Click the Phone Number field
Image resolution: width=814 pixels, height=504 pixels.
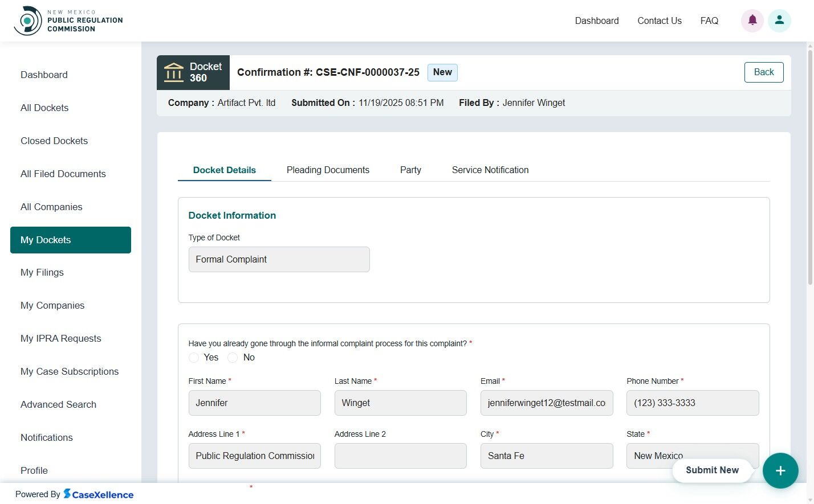pyautogui.click(x=693, y=403)
